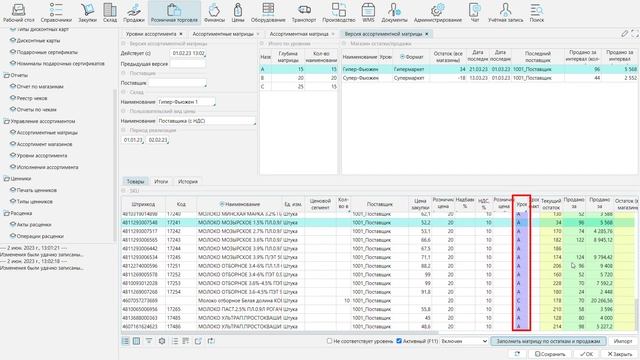This screenshot has width=640, height=360.
Task: Collapse the SKU group toggle
Action: pyautogui.click(x=123, y=191)
